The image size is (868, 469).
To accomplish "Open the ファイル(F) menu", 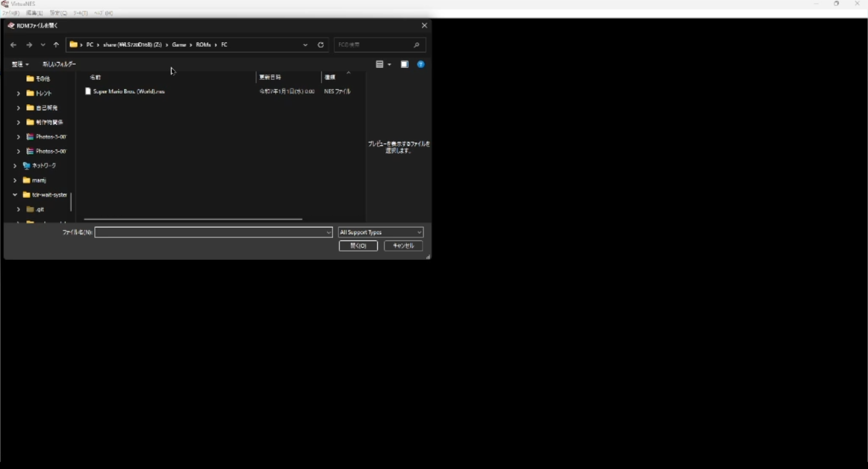I will 11,13.
